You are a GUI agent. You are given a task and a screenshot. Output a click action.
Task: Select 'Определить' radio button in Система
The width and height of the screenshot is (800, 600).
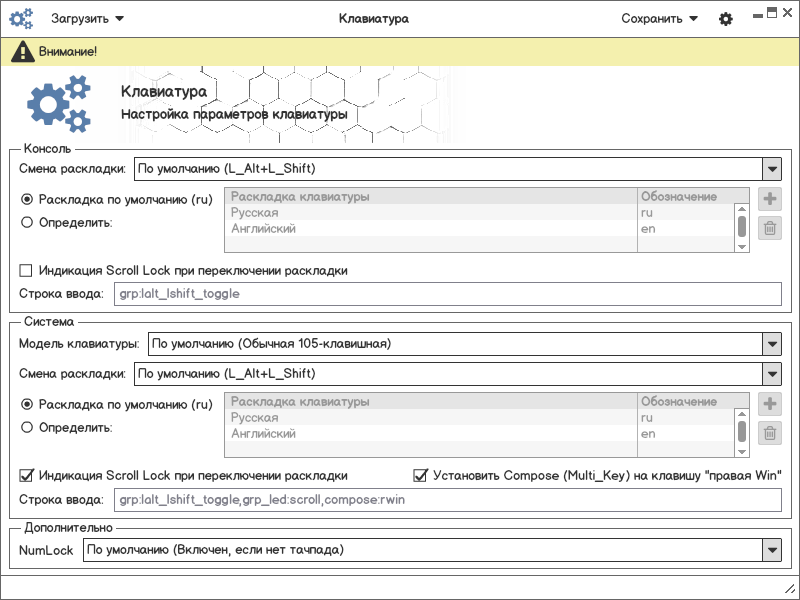tap(27, 427)
